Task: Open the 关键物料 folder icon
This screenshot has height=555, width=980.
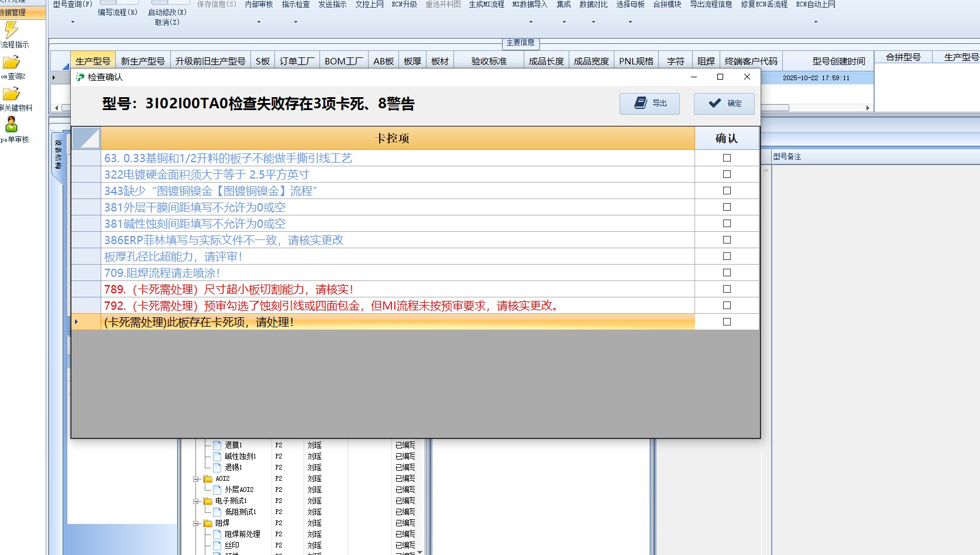Action: (x=11, y=94)
